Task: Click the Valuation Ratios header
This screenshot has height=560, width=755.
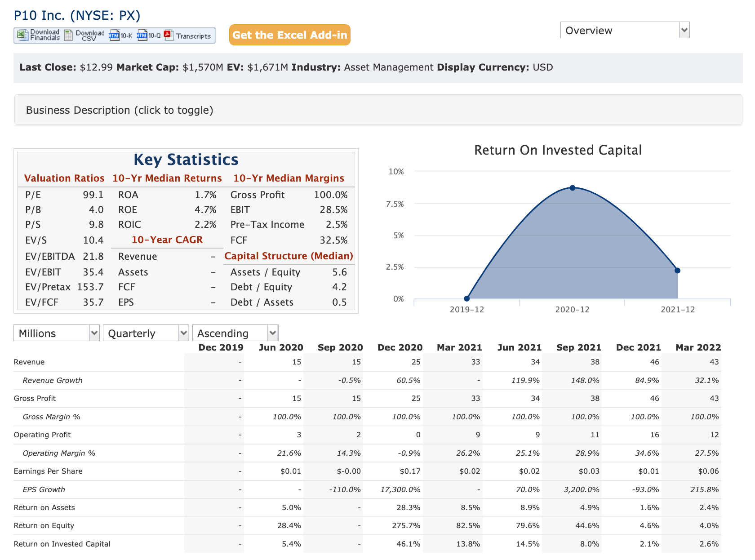Action: 64,178
